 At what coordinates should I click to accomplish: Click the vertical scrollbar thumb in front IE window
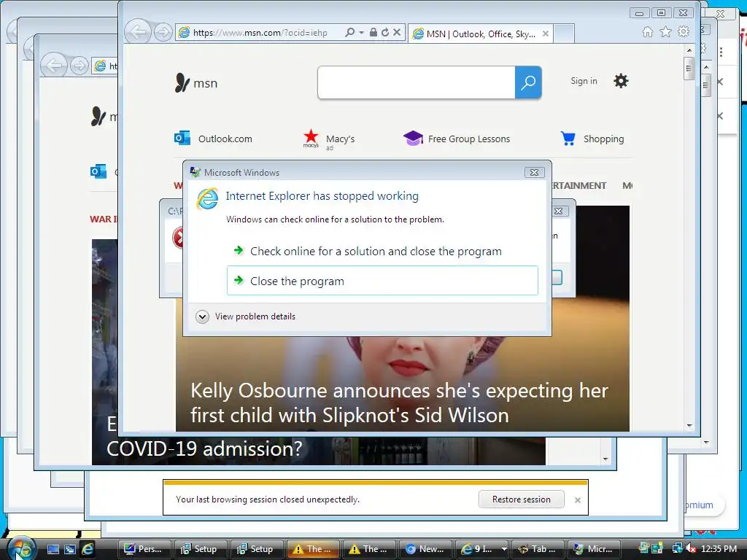(689, 69)
